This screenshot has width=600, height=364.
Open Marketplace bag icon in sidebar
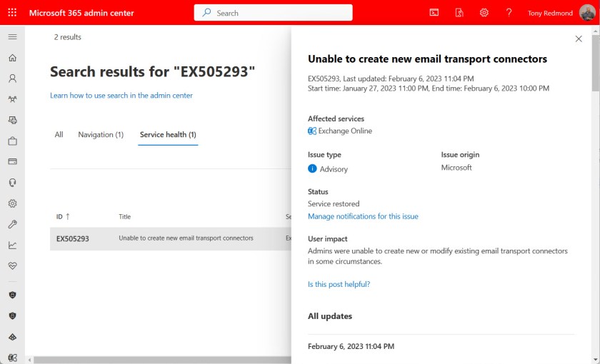[12, 141]
